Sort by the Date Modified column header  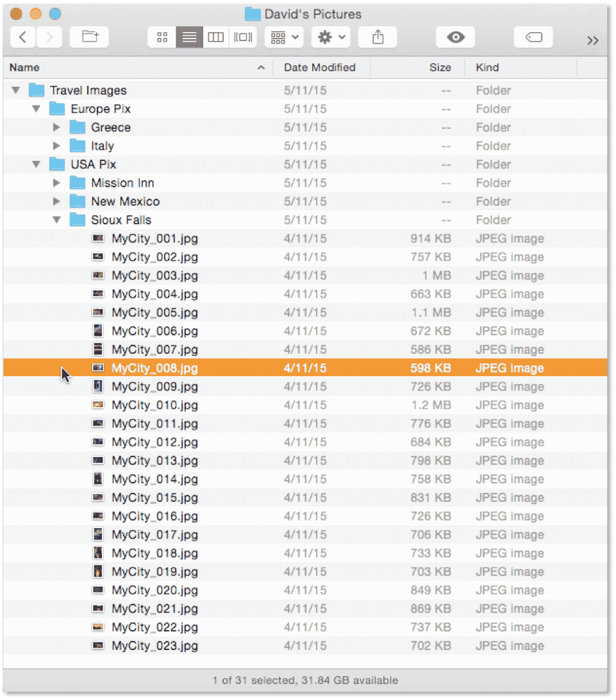point(320,67)
